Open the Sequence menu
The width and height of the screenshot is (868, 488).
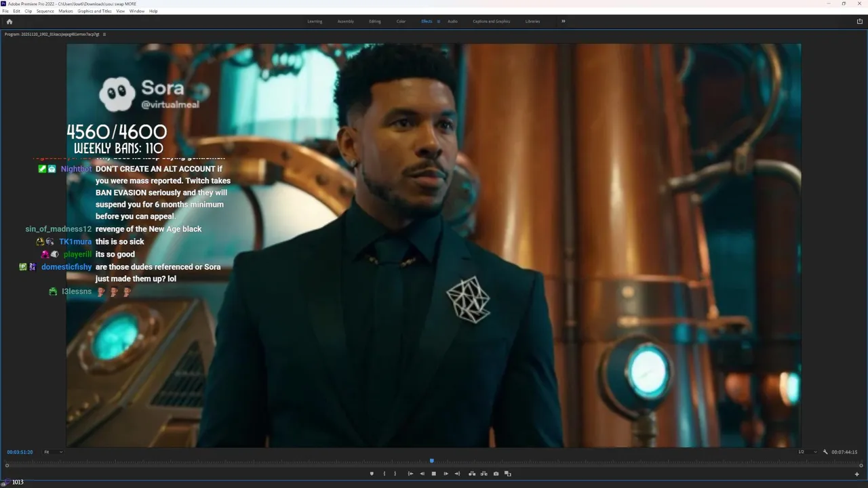45,11
